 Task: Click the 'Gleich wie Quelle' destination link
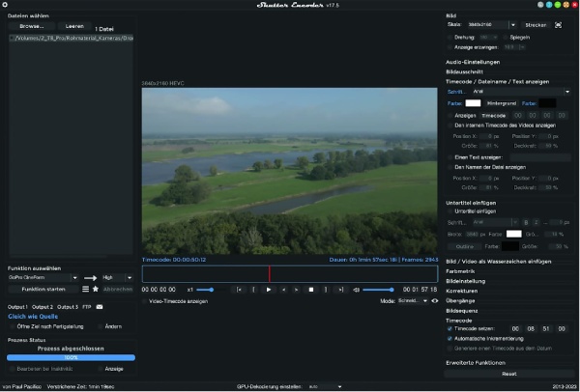pyautogui.click(x=33, y=317)
